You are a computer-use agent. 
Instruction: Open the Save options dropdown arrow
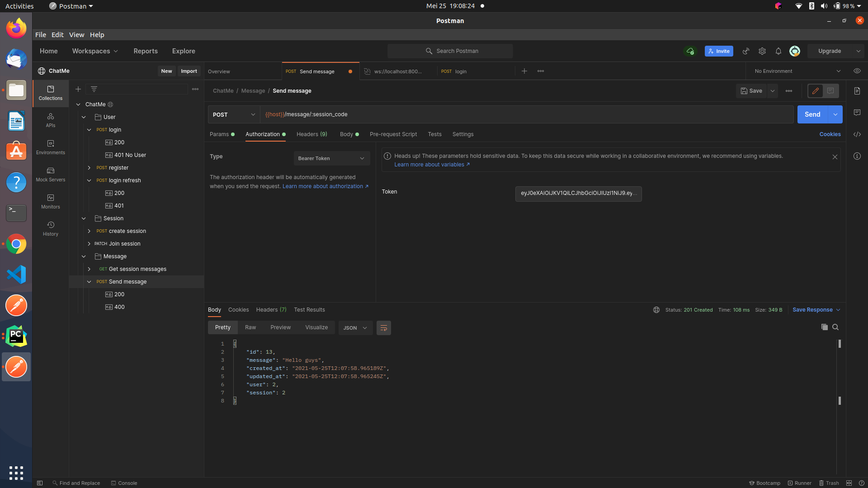[x=773, y=91]
